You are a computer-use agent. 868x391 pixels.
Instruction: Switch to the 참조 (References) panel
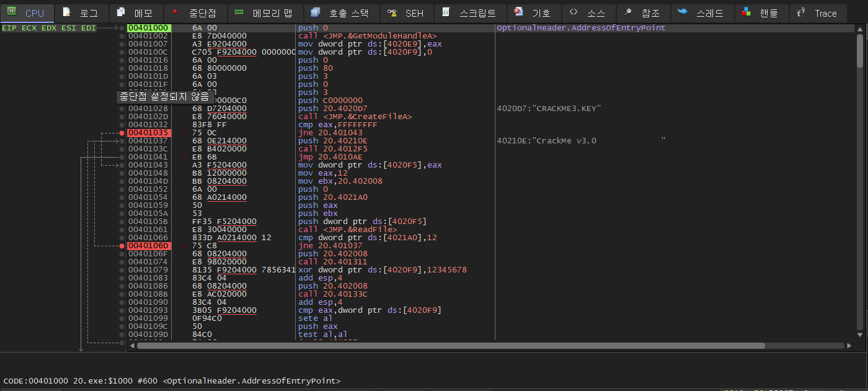(x=645, y=12)
